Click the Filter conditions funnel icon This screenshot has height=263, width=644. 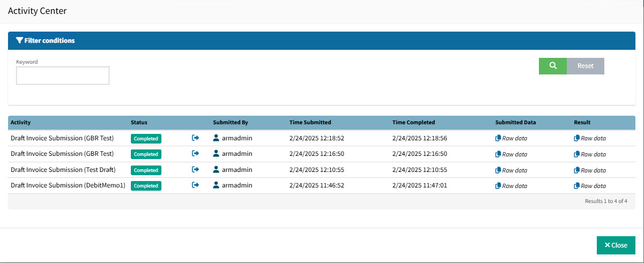click(19, 40)
